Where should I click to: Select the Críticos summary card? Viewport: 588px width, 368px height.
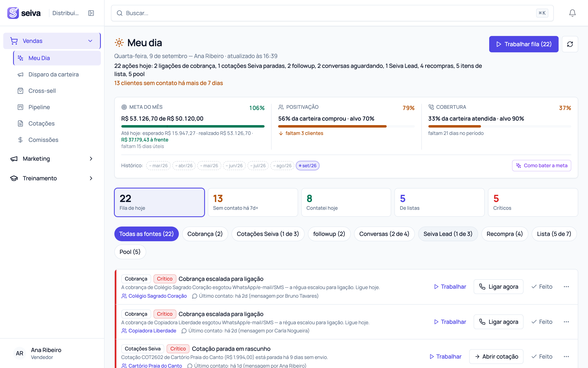533,202
